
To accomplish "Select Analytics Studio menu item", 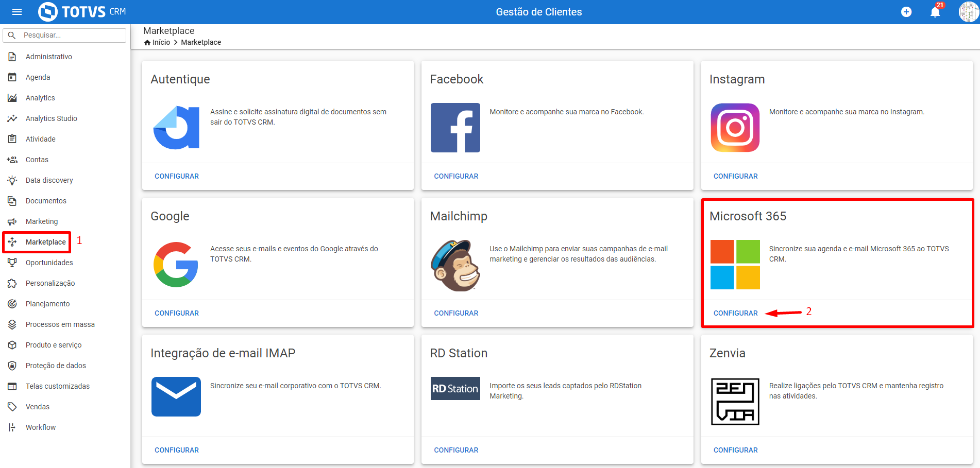I will pyautogui.click(x=52, y=118).
